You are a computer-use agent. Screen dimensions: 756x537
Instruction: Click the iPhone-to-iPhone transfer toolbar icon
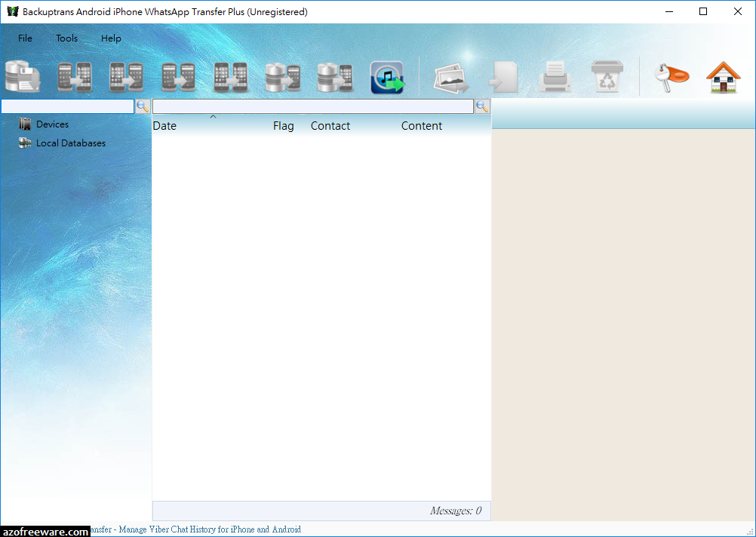[x=230, y=77]
